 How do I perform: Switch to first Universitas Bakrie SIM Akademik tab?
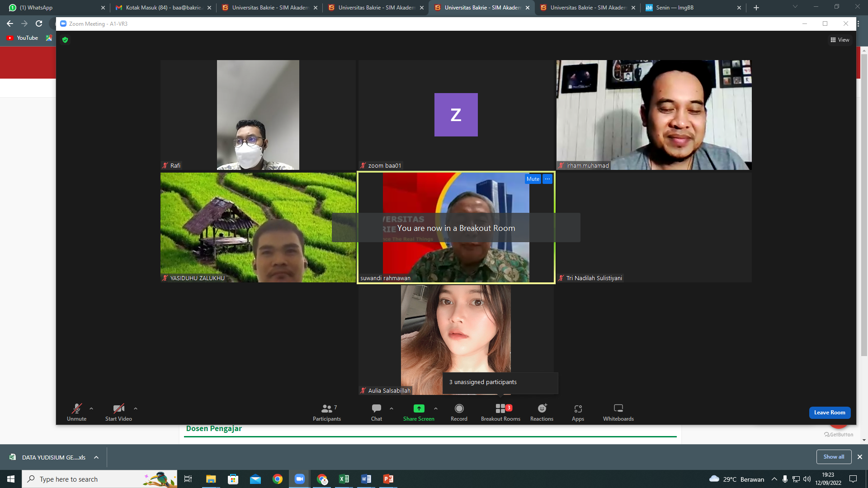click(270, 8)
